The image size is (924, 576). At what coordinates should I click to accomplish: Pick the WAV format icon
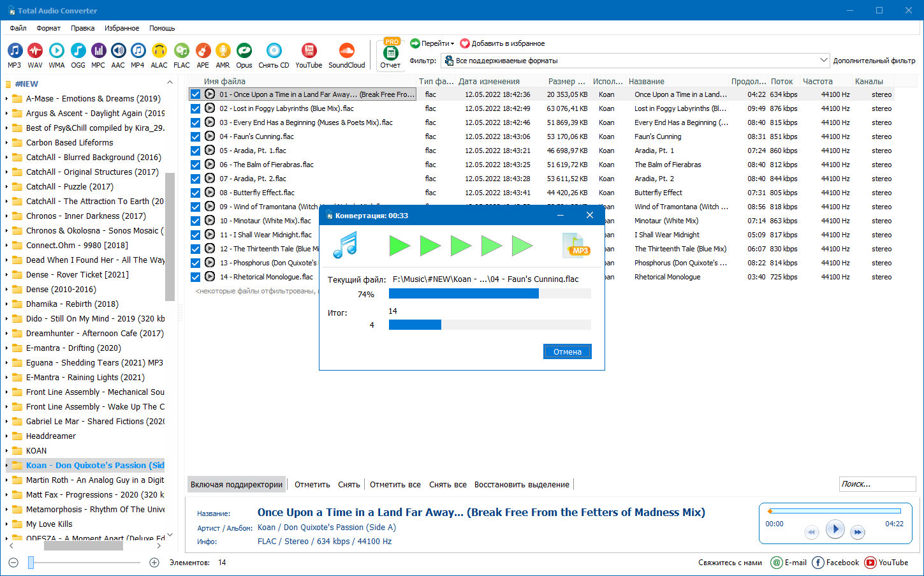pos(35,55)
